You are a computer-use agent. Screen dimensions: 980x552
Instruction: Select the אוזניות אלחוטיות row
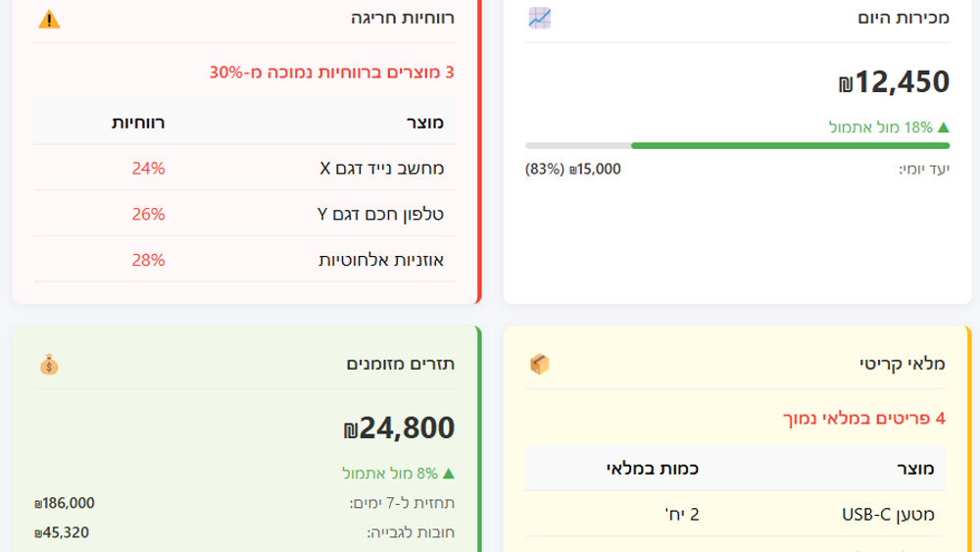pyautogui.click(x=245, y=260)
